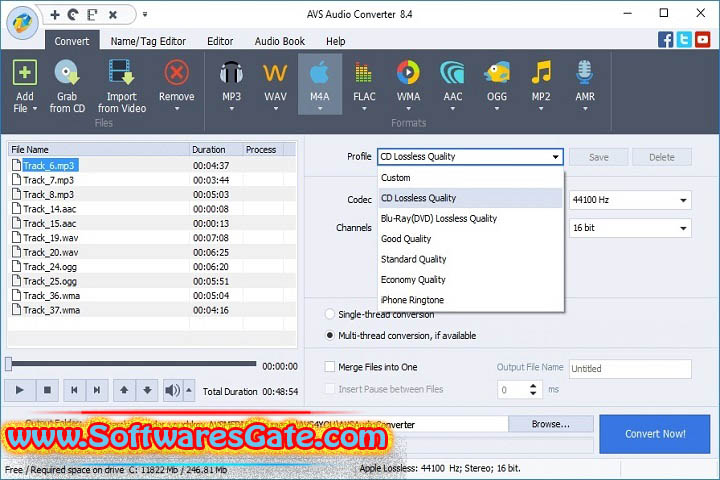Viewport: 720px width, 480px height.
Task: Click the playback position slider handle
Action: [x=9, y=364]
